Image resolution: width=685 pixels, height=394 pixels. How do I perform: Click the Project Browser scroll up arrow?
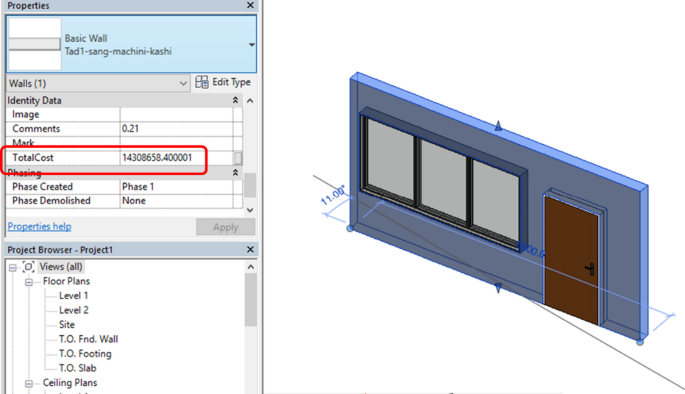pyautogui.click(x=250, y=267)
